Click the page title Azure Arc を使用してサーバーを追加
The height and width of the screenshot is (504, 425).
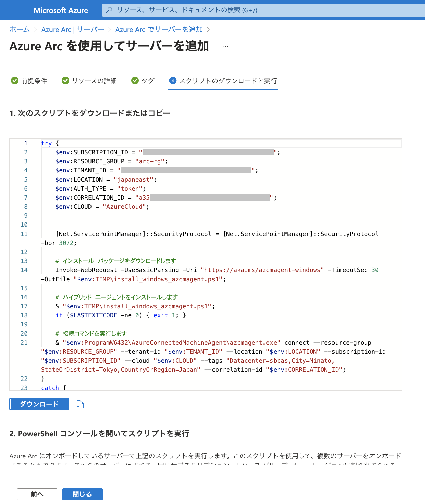point(109,46)
